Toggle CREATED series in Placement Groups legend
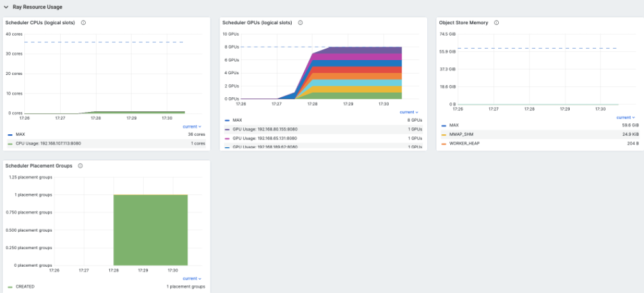The image size is (644, 293). tap(25, 287)
